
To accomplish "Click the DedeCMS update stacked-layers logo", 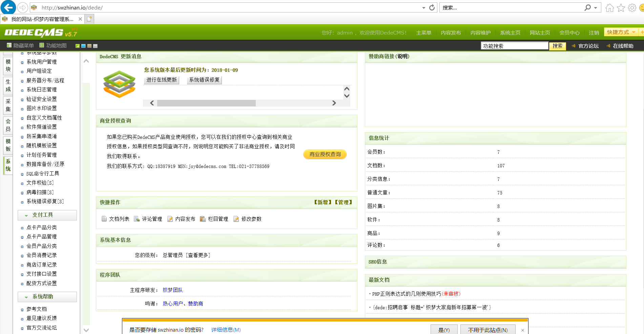I will [119, 84].
